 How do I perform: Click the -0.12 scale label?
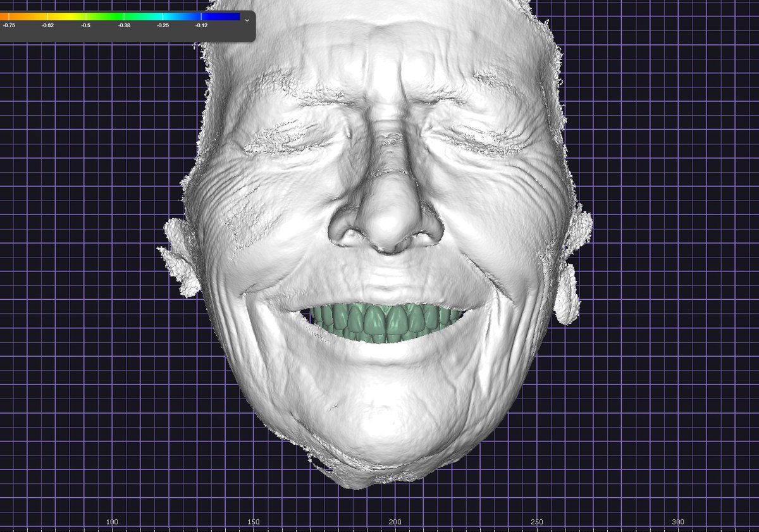point(202,25)
